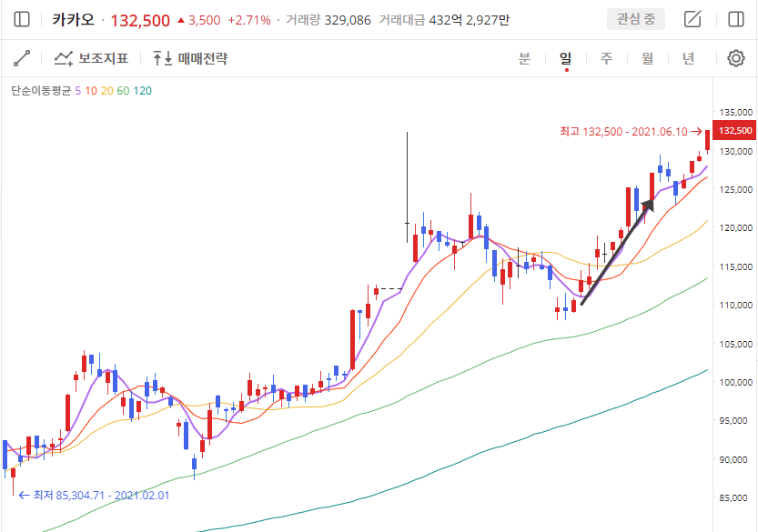Select the 10-day moving average label
The height and width of the screenshot is (532, 758).
point(91,91)
